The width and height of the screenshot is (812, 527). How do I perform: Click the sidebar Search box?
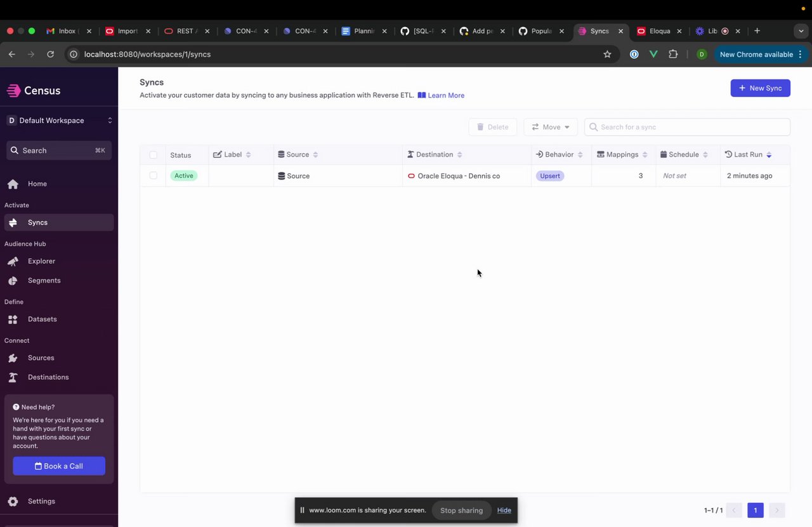[59, 150]
